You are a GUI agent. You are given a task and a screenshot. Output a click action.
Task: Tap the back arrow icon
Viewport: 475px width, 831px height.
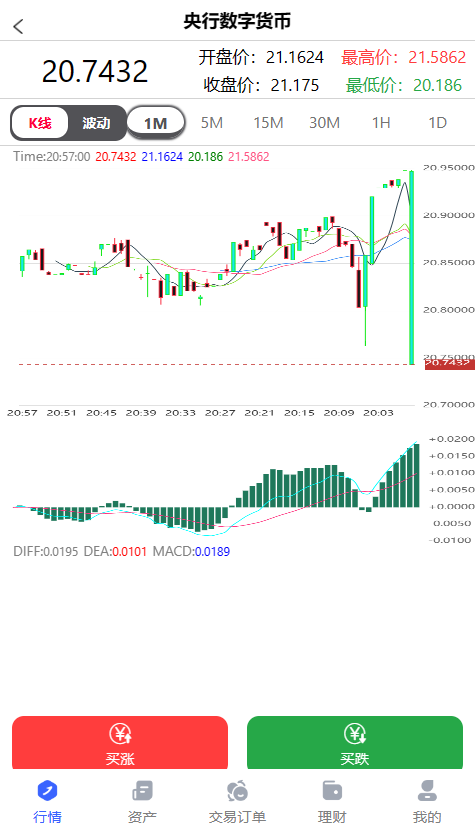[x=19, y=26]
